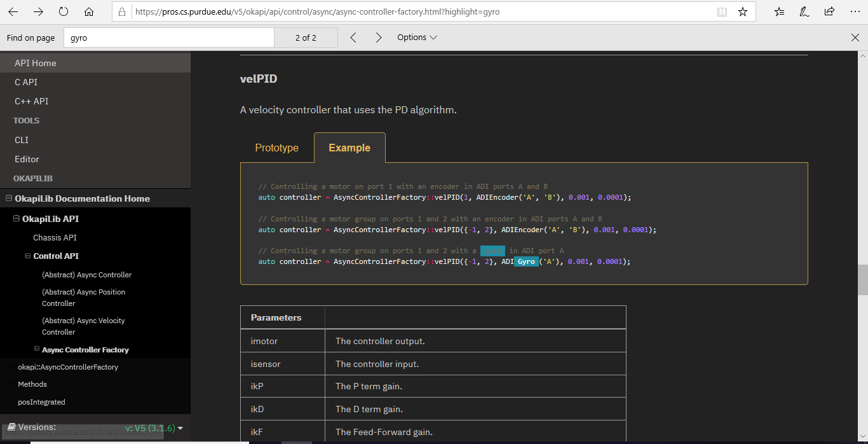Click the imotor parameter cell
Viewport: 868px width, 444px height.
(x=283, y=341)
